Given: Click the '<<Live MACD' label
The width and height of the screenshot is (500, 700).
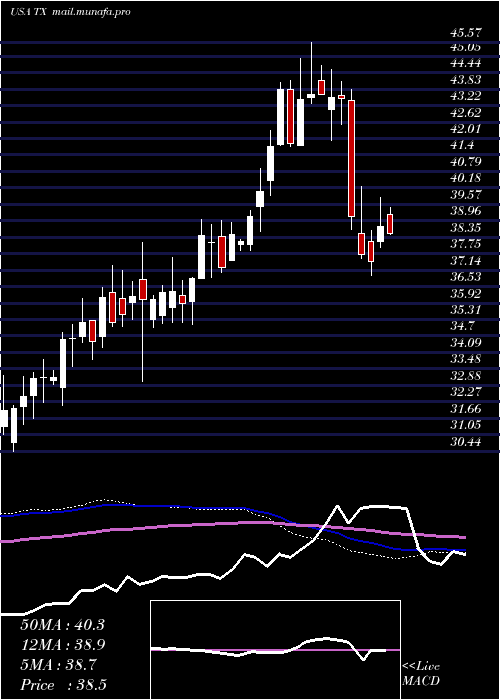Looking at the screenshot, I should click(x=421, y=674).
